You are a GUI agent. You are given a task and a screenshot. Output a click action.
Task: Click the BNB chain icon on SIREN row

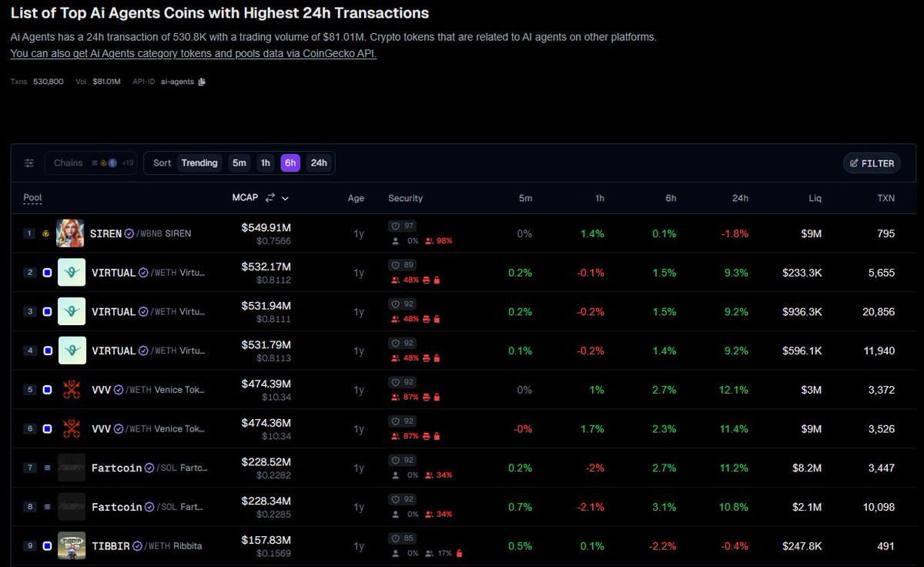pos(46,233)
